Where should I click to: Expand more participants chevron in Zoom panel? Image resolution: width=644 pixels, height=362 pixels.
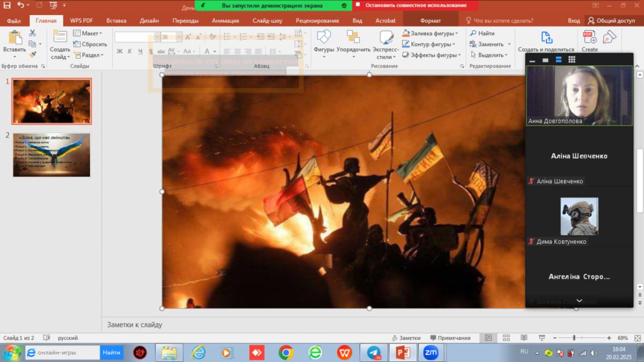coord(579,301)
